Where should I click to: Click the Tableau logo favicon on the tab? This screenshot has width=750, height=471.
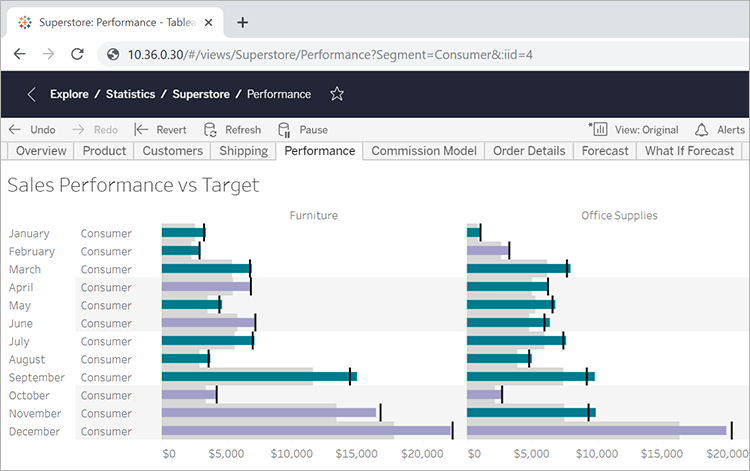25,22
